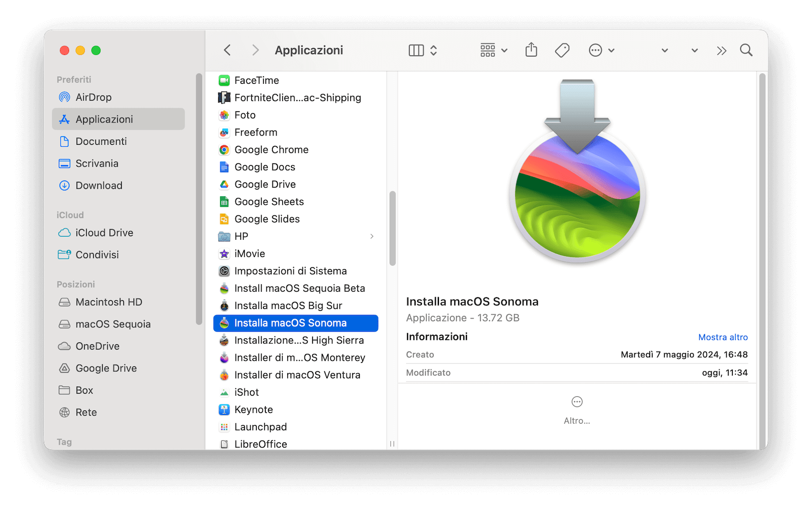Viewport: 812px width, 508px height.
Task: Select Keynote in the app list
Action: point(296,409)
